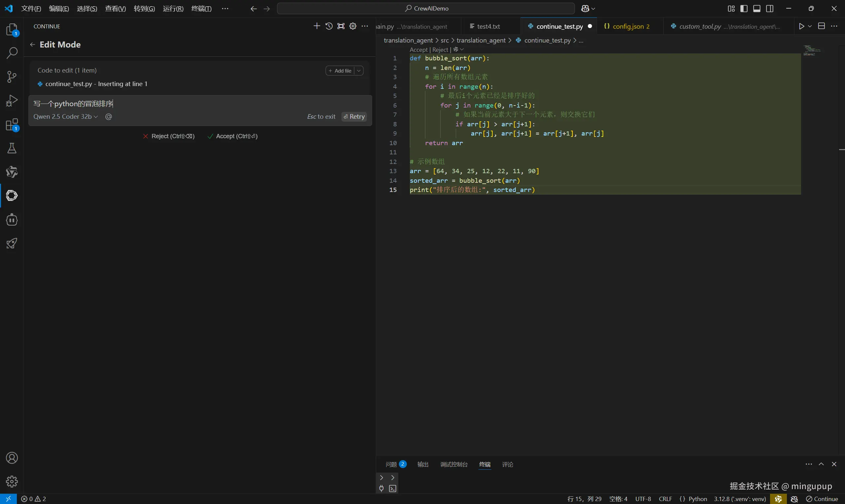Open the Source Control view

(12, 77)
